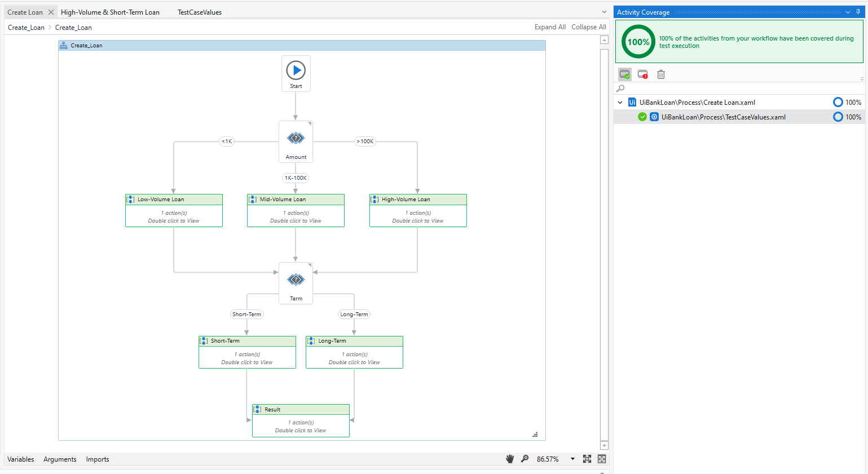Screen dimensions: 868x474
Task: Click the canvas vertical scrollbar up arrow
Action: (x=604, y=40)
